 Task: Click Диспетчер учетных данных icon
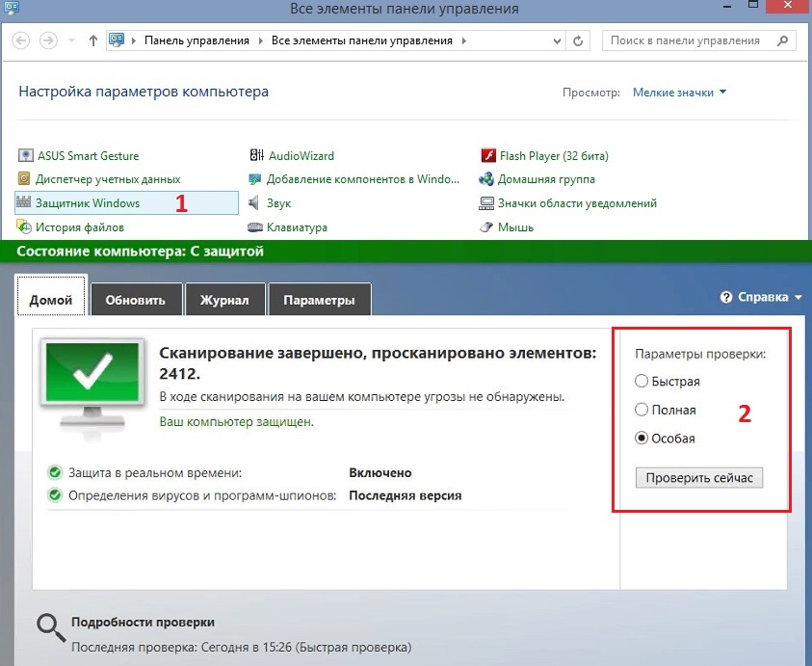point(24,179)
